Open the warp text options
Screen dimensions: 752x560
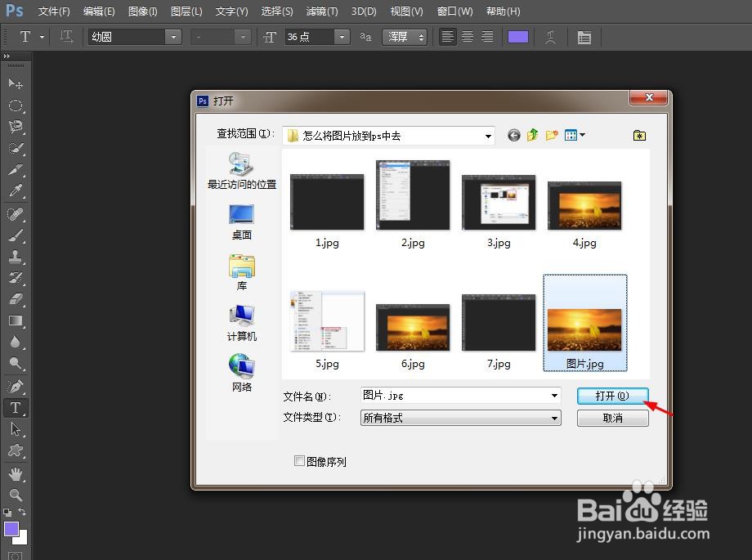[551, 37]
